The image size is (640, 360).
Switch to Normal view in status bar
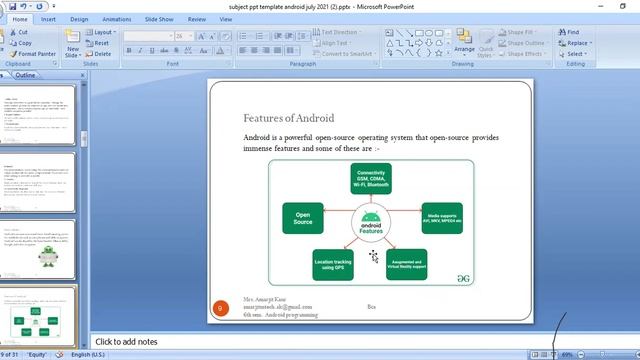pos(535,355)
